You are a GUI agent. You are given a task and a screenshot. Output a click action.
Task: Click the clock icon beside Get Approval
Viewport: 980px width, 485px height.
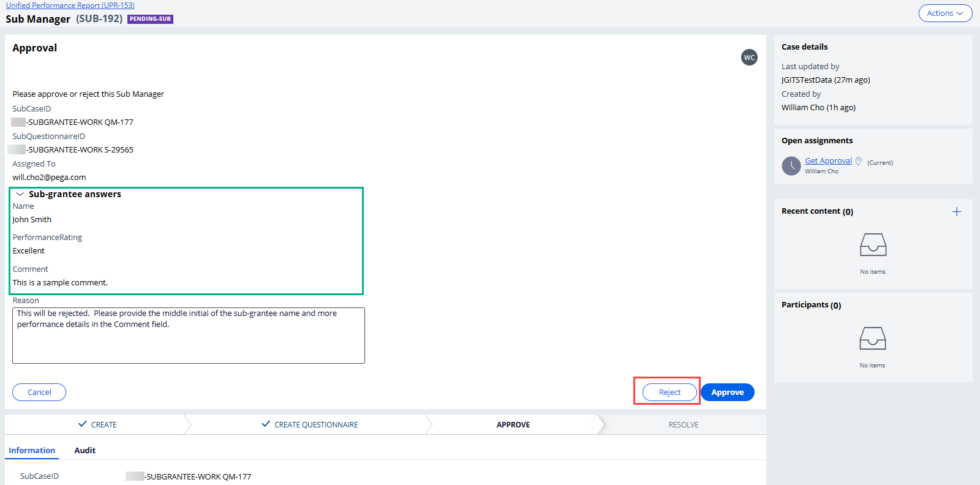[x=791, y=166]
